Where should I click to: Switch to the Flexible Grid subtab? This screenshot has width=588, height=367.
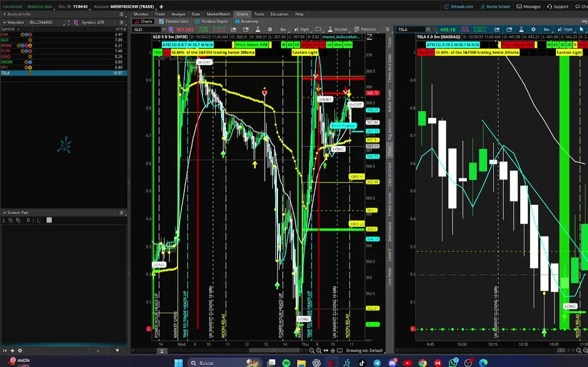(x=173, y=21)
